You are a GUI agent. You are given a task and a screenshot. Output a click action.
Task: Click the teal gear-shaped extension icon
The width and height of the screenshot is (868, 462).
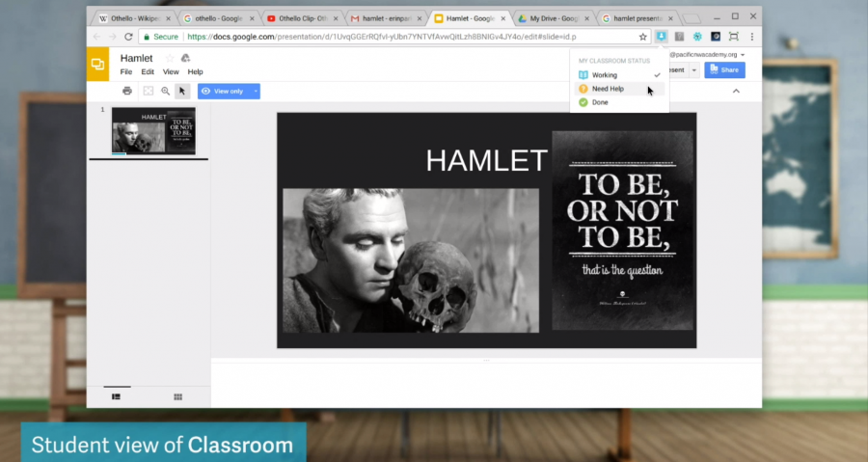point(697,37)
